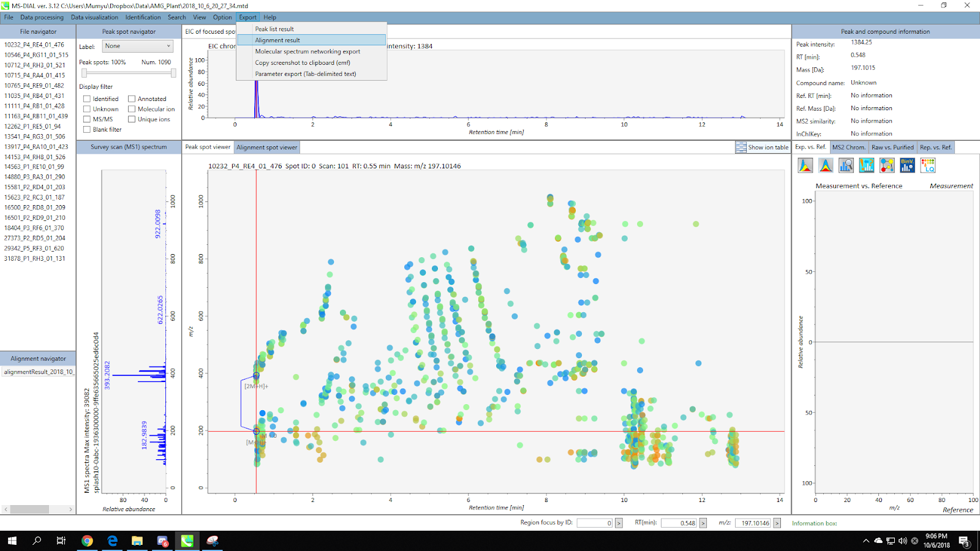
Task: Toggle the Unknown filter checkbox
Action: (x=87, y=109)
